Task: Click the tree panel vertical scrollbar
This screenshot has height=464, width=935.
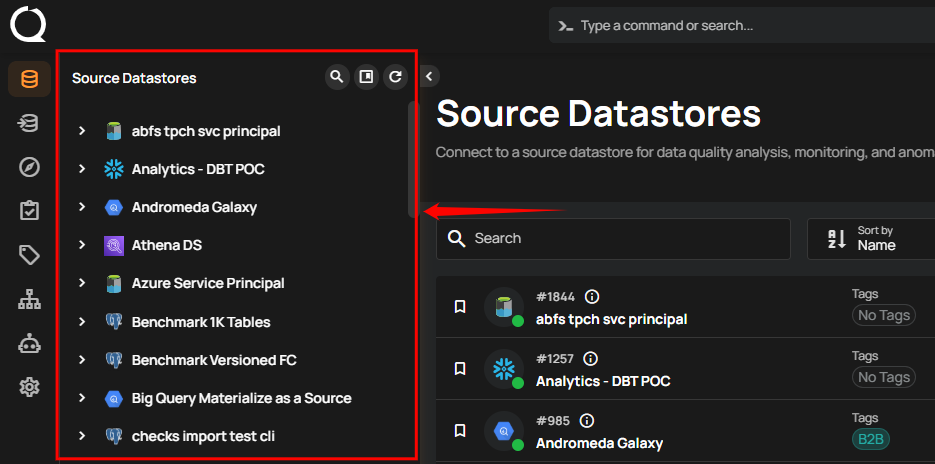Action: [411, 159]
